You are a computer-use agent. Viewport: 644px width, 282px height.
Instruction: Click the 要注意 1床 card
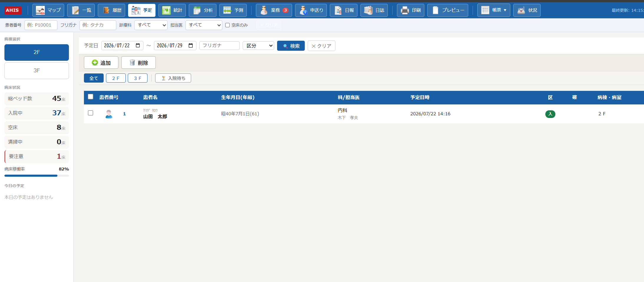(x=37, y=157)
